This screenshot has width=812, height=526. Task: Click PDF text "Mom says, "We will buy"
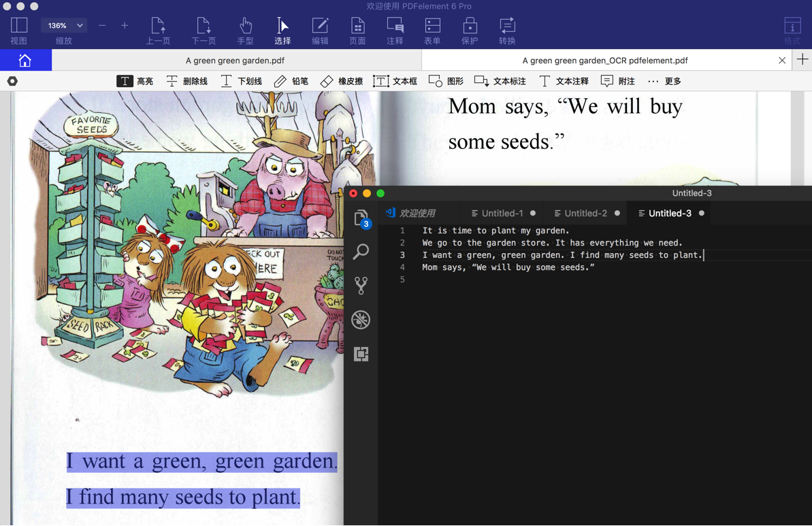coord(566,107)
